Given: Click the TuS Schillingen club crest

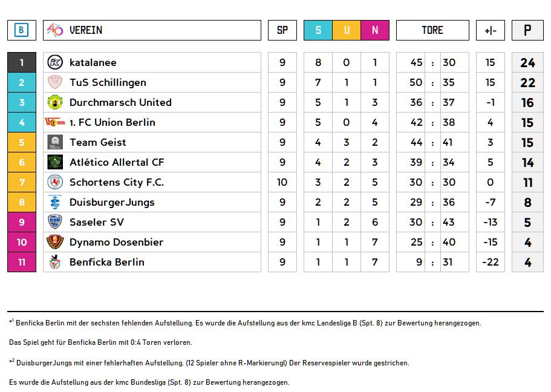Looking at the screenshot, I should click(55, 82).
